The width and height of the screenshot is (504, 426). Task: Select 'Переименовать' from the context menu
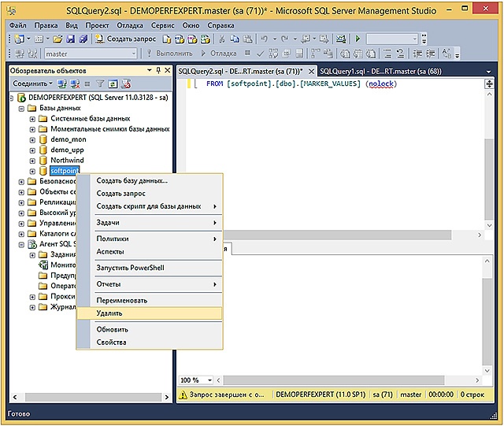(x=121, y=300)
